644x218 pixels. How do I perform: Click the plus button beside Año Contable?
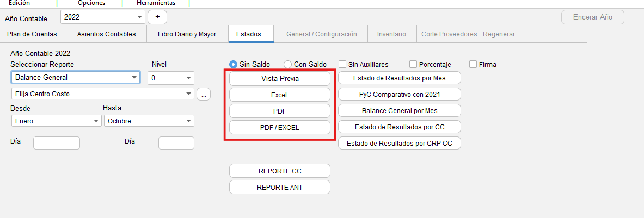click(157, 17)
